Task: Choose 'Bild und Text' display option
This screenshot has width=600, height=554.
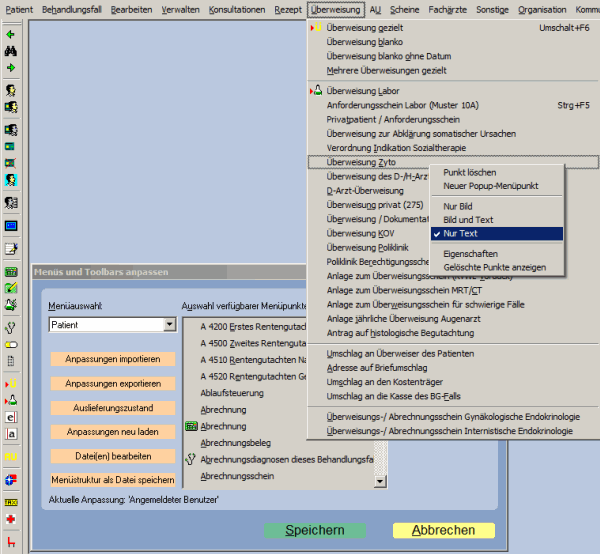Action: (x=469, y=220)
